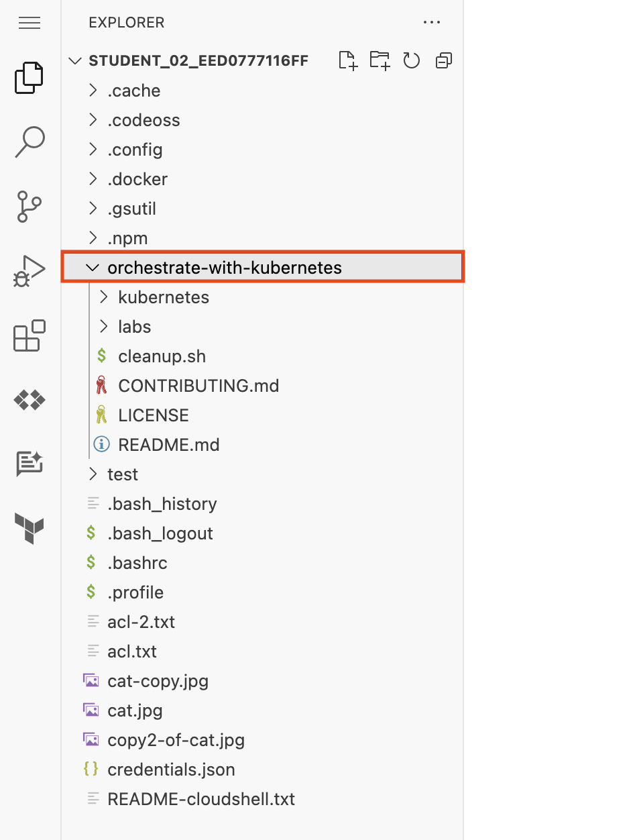Image resolution: width=637 pixels, height=840 pixels.
Task: Expand the test folder
Action: pos(123,474)
